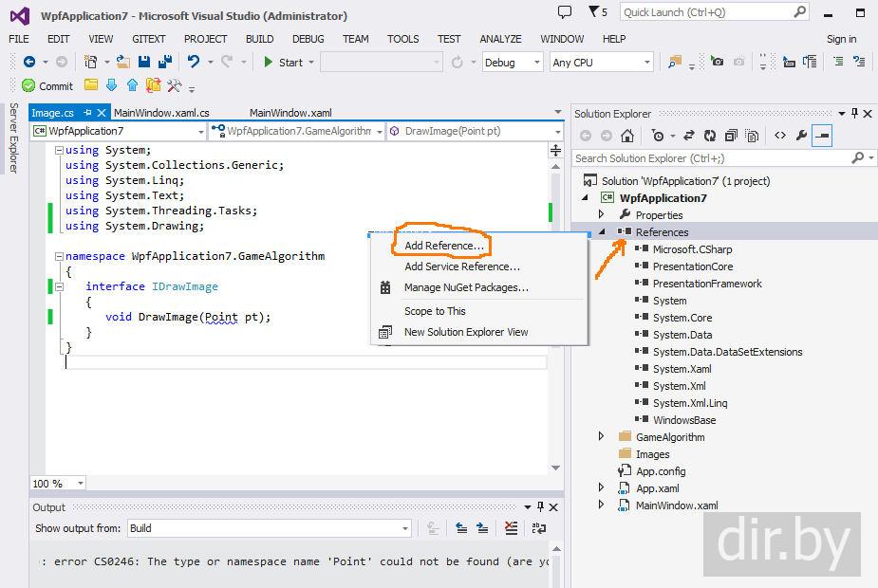The image size is (878, 588).
Task: Open the Any CPU platform dropdown
Action: pyautogui.click(x=602, y=63)
